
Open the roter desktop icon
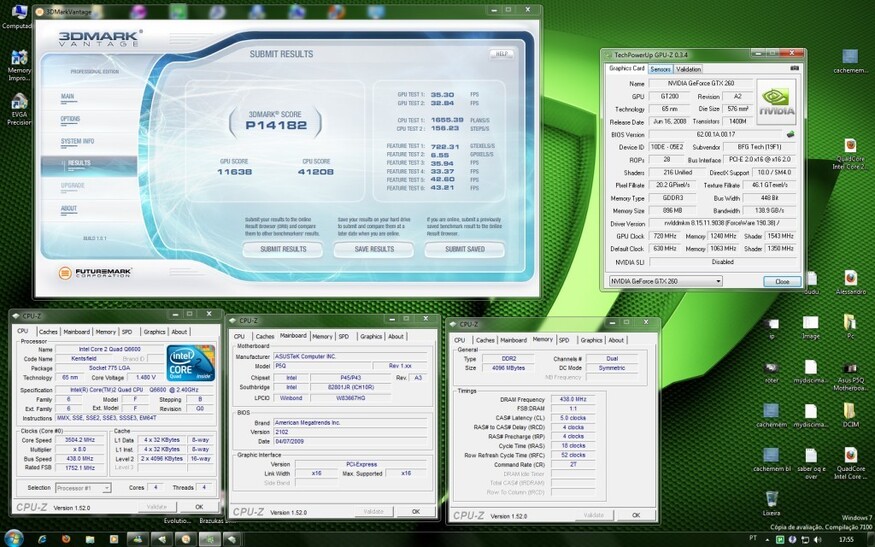coord(772,372)
